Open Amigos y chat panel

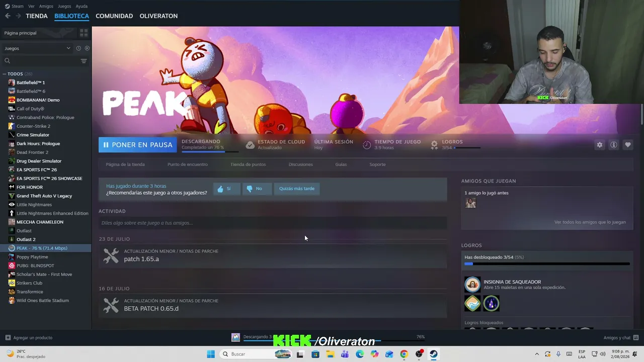coord(621,337)
